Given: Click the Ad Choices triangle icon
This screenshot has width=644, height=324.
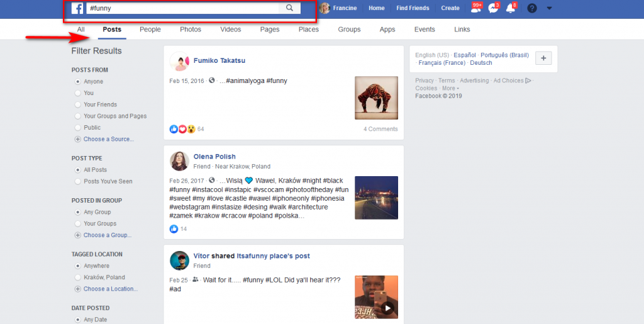Looking at the screenshot, I should (528, 81).
